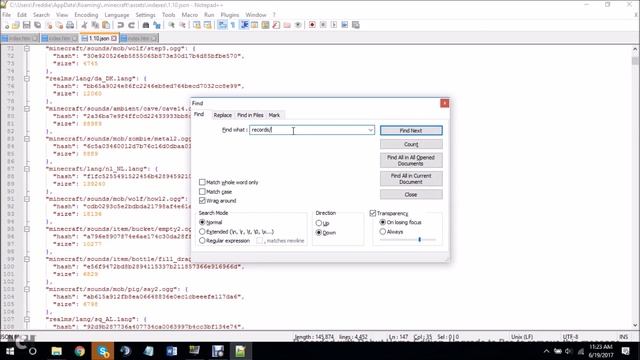Open Word from the taskbar
Screen dimensions: 640x360
pyautogui.click(x=172, y=351)
